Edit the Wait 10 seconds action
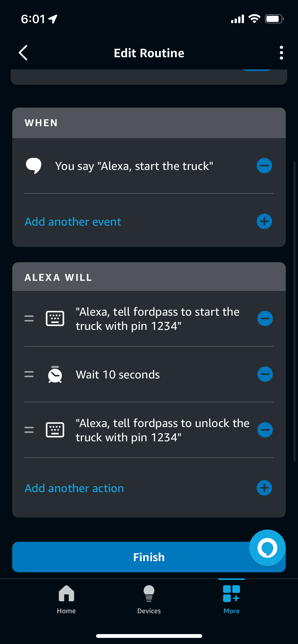The width and height of the screenshot is (298, 644). 118,375
